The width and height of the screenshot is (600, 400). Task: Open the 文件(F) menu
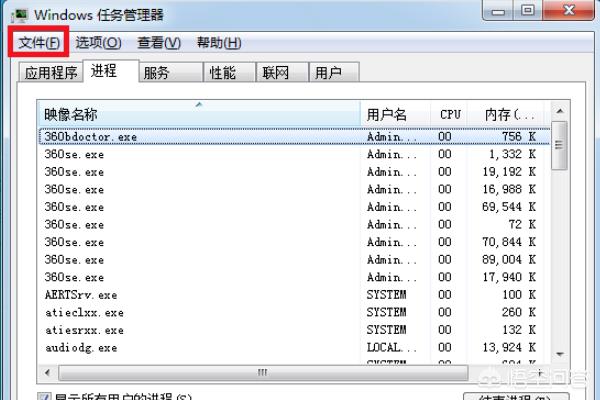[38, 43]
